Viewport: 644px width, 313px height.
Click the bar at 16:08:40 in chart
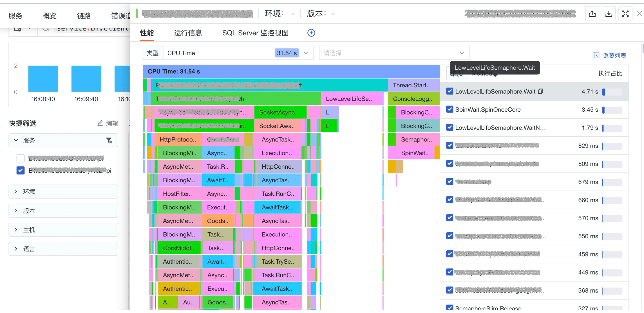[43, 79]
